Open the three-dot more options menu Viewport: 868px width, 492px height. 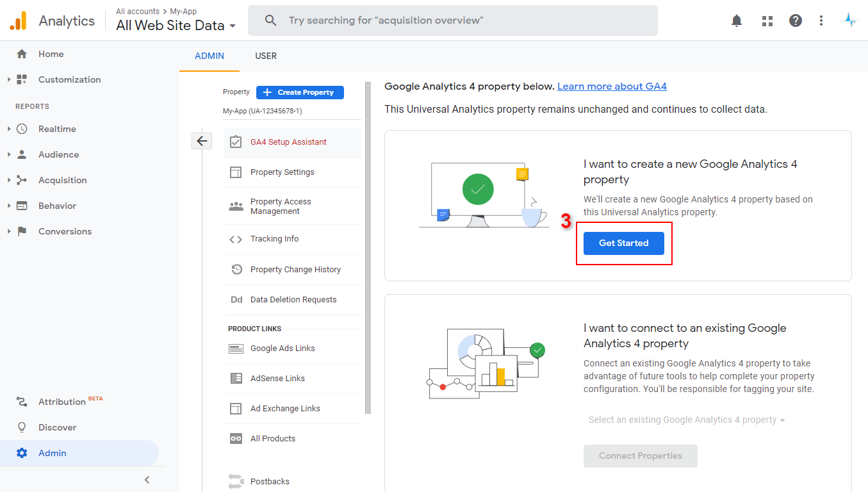tap(821, 20)
